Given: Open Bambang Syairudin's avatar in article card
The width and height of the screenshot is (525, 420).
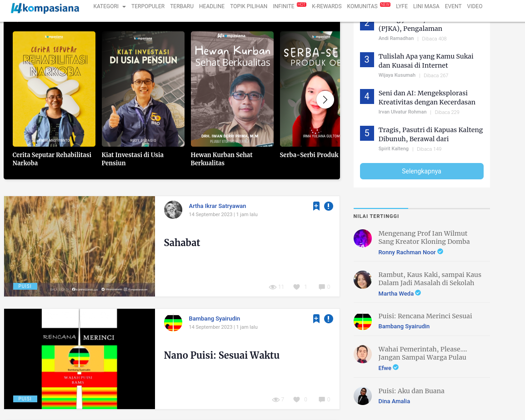Looking at the screenshot, I should [173, 322].
